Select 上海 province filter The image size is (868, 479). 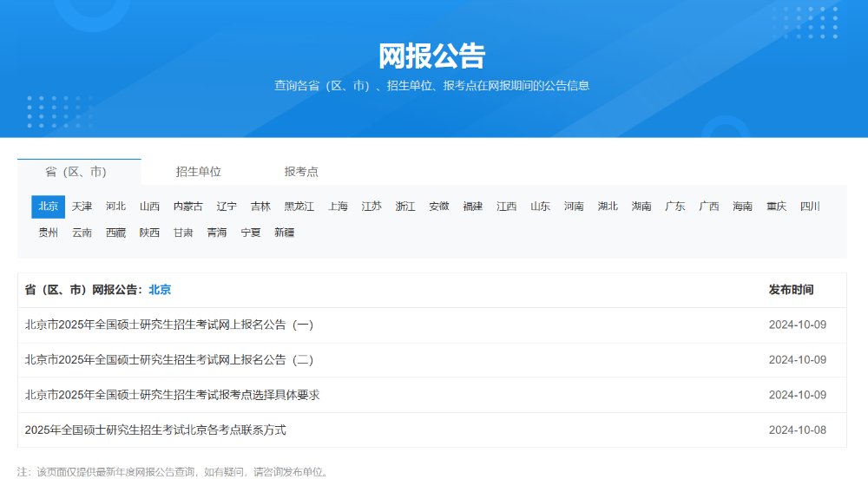point(338,207)
